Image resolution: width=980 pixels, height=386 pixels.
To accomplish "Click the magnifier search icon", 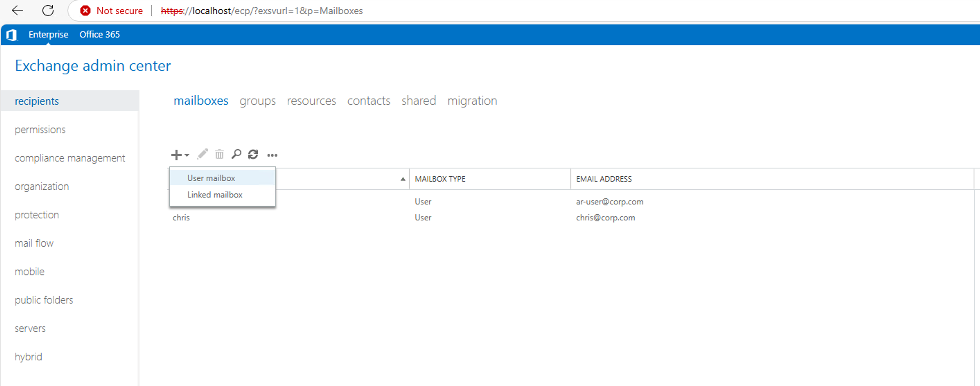I will pos(236,154).
